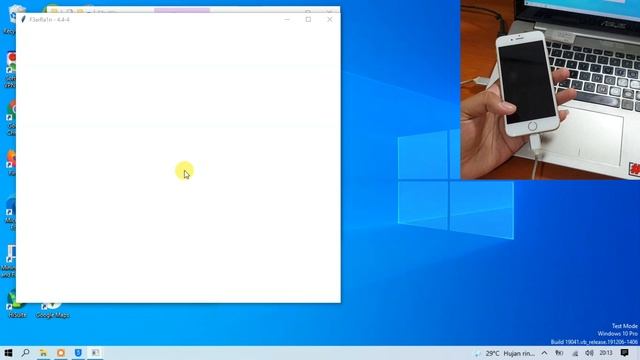
Task: Open the taskbar search magnifier
Action: [x=26, y=353]
